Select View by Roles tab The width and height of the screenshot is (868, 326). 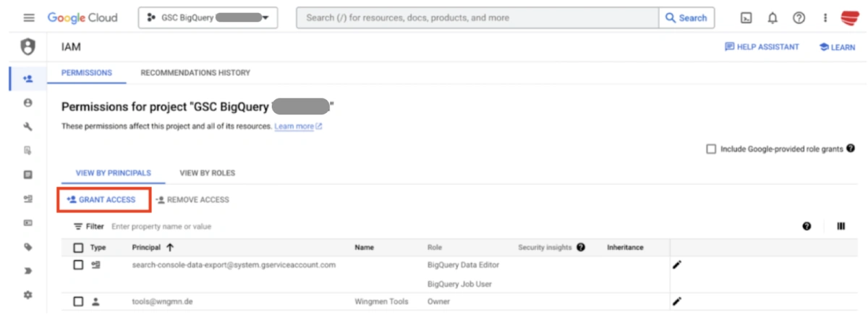[207, 173]
